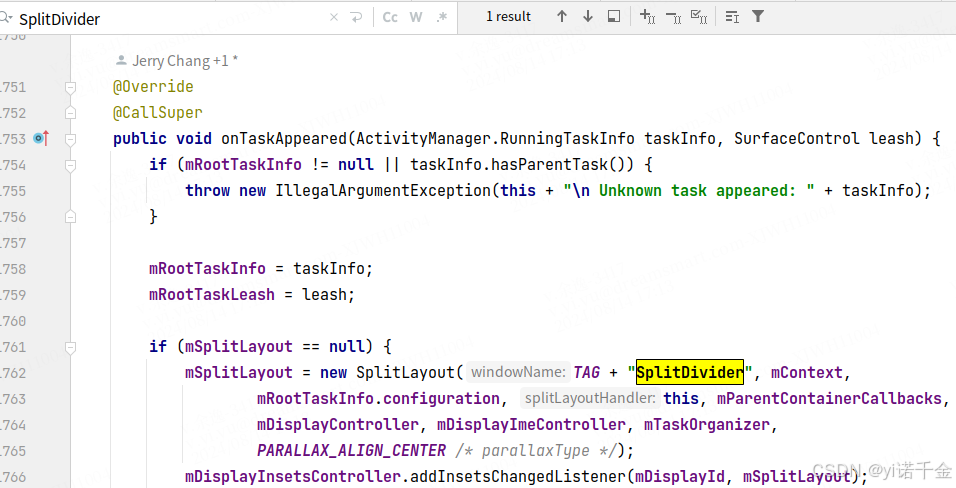Toggle Regex (.*) search option
956x488 pixels.
pyautogui.click(x=442, y=17)
